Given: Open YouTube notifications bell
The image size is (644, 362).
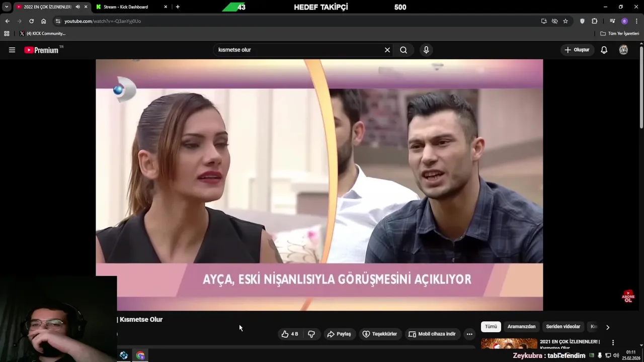Looking at the screenshot, I should point(604,50).
